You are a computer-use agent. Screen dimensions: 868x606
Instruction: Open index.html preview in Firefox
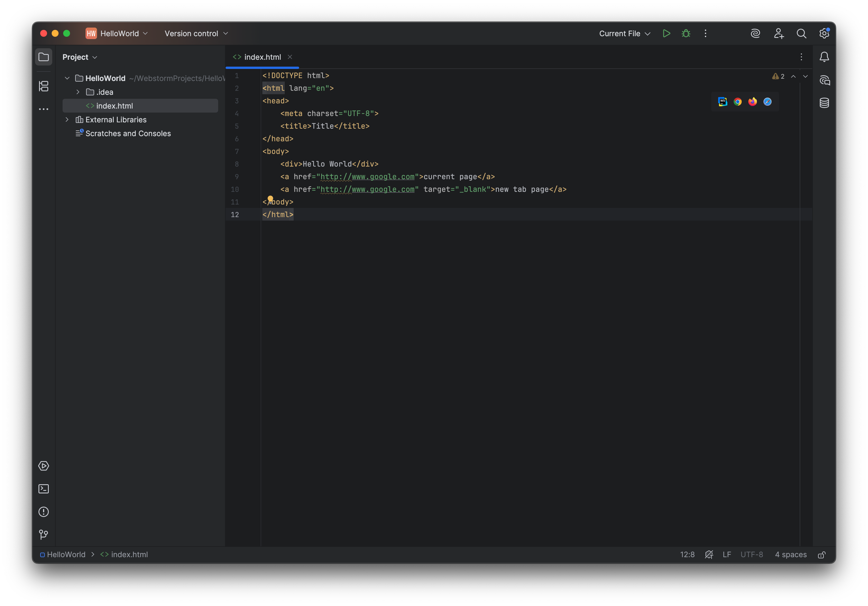pyautogui.click(x=752, y=102)
